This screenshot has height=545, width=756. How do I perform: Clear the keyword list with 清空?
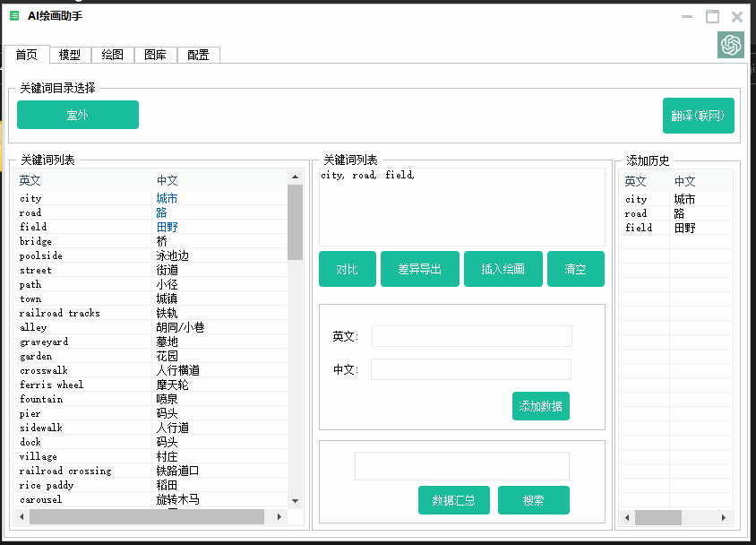pyautogui.click(x=576, y=268)
